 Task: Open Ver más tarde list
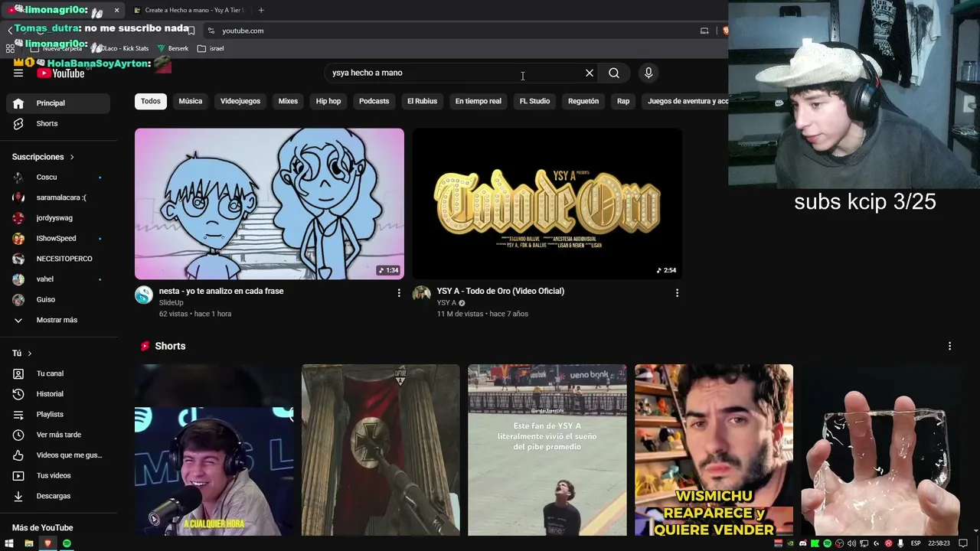(x=60, y=435)
